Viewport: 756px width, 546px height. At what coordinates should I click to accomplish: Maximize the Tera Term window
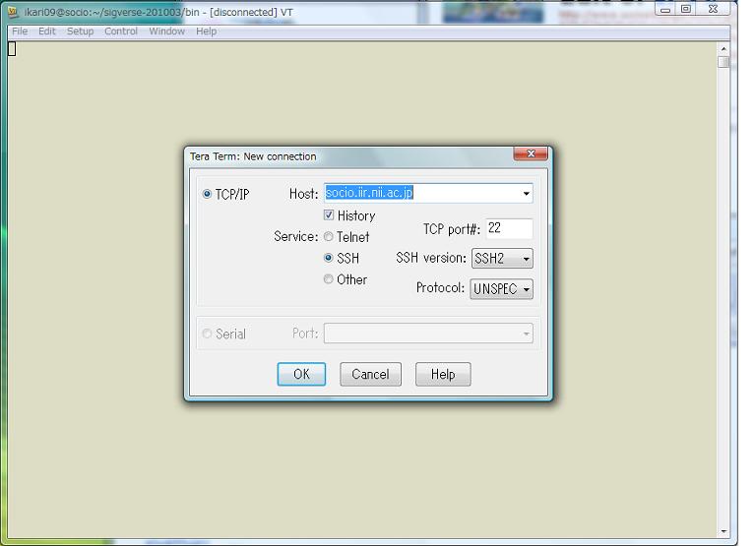[686, 9]
